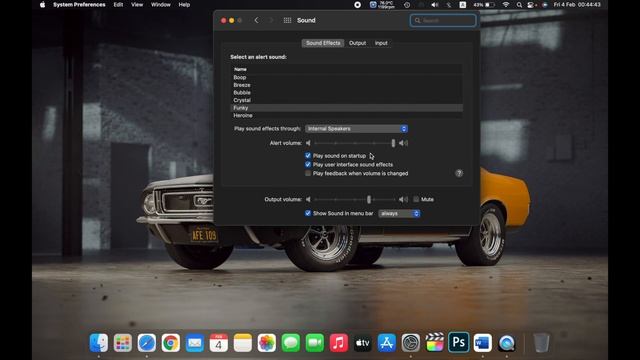The width and height of the screenshot is (640, 360).
Task: Open Mail from the dock
Action: [x=195, y=343]
